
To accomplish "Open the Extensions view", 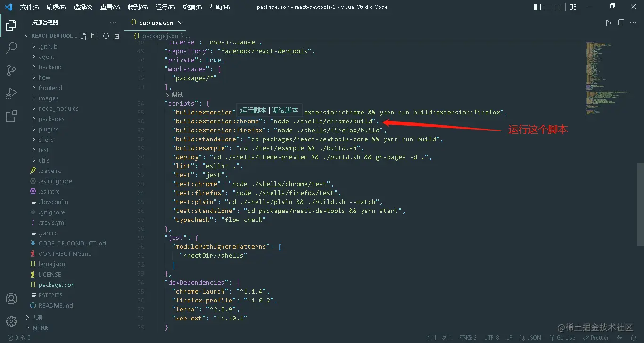I will tap(11, 116).
